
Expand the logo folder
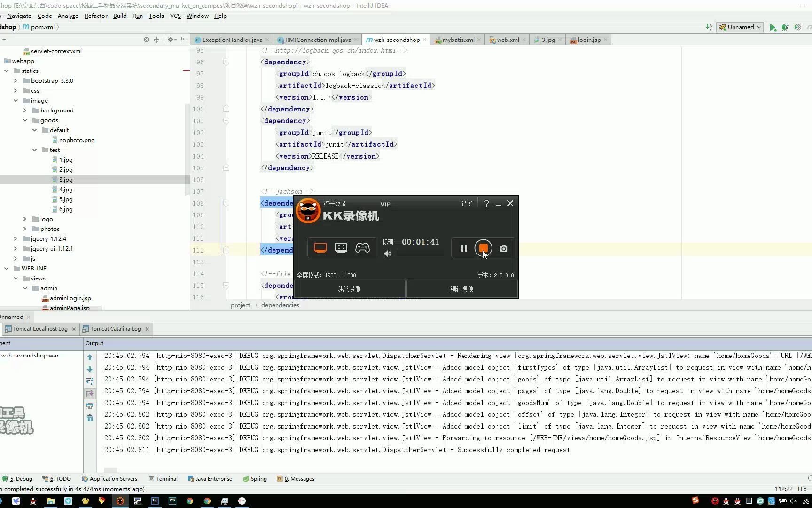[25, 219]
